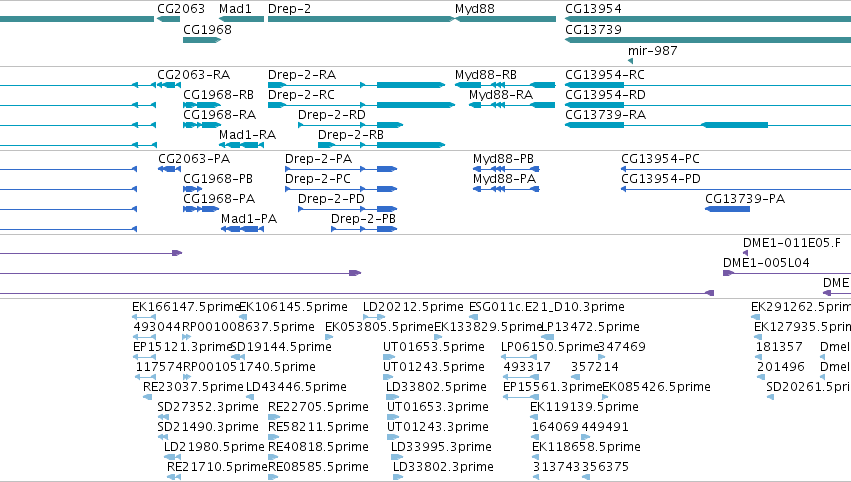Click the UT01653.5prime EST label
The width and height of the screenshot is (851, 482).
(434, 347)
